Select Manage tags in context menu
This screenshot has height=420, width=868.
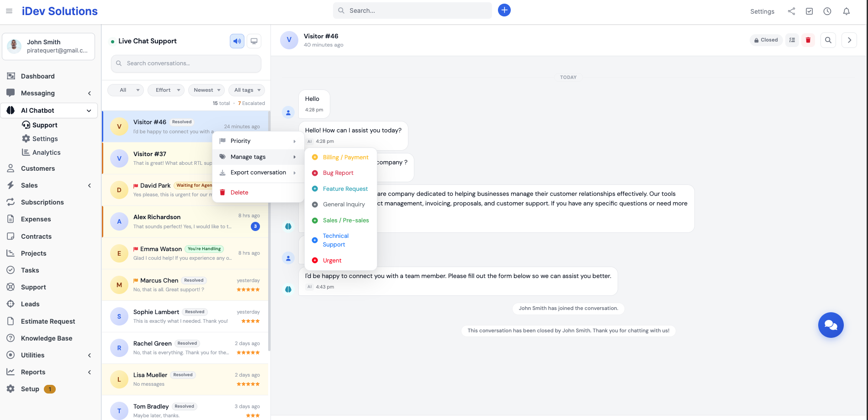tap(259, 157)
